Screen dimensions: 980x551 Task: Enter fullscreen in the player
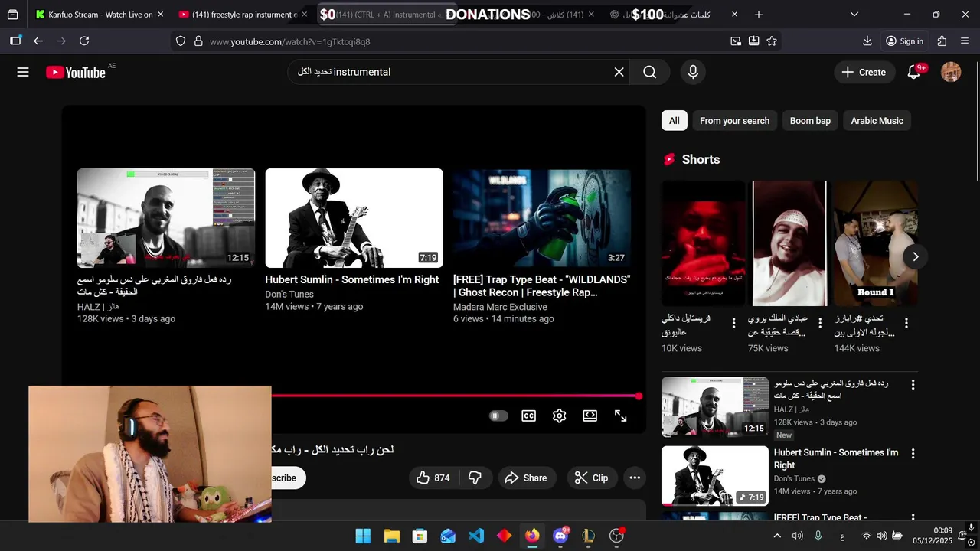click(620, 416)
